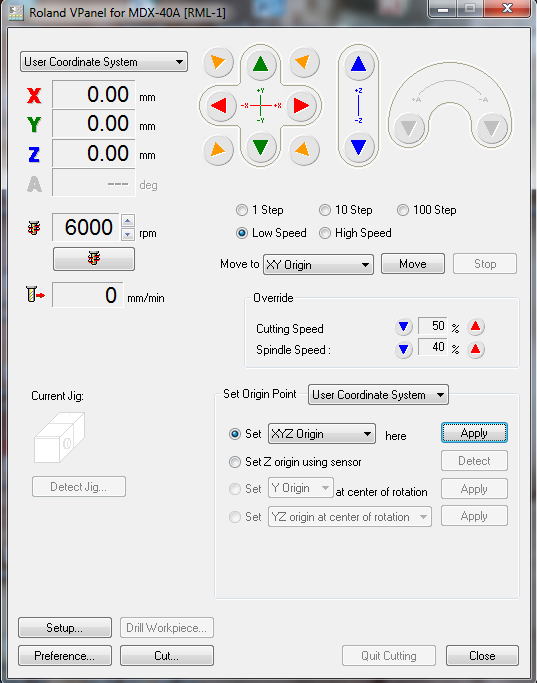This screenshot has height=683, width=537.
Task: Click Apply beside YZ origin row
Action: tap(474, 516)
